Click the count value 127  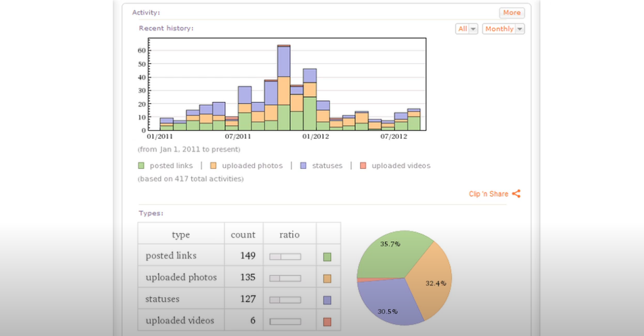click(247, 299)
